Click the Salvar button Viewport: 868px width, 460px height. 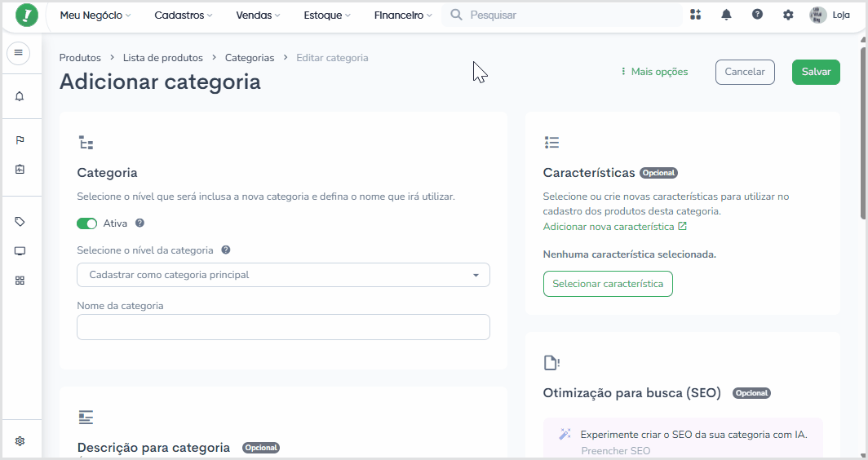coord(816,72)
